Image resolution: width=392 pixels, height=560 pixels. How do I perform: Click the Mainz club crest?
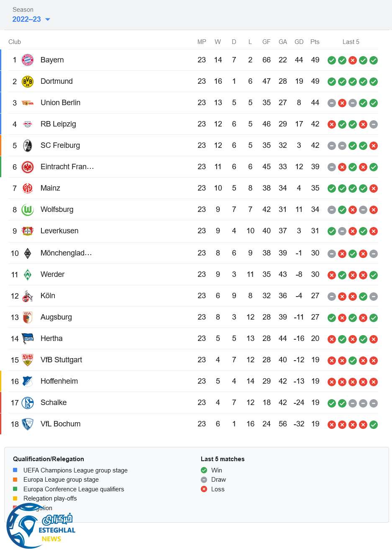28,188
